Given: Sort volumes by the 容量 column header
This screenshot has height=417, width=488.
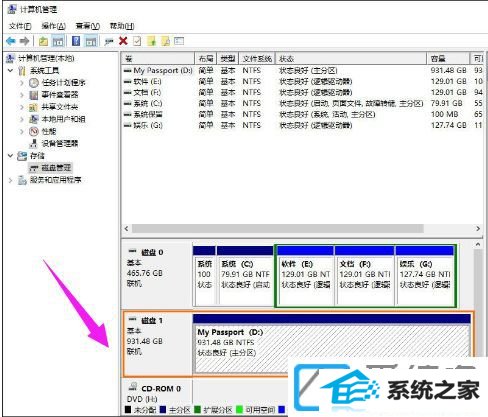Looking at the screenshot, I should [x=447, y=59].
